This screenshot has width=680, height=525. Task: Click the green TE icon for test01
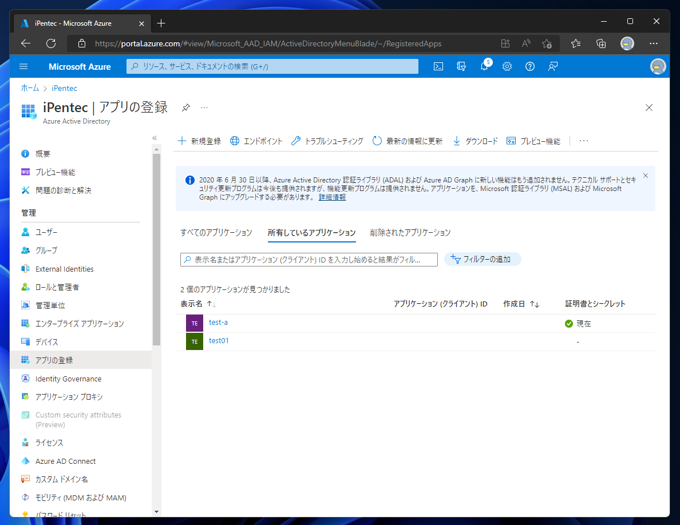(x=194, y=342)
